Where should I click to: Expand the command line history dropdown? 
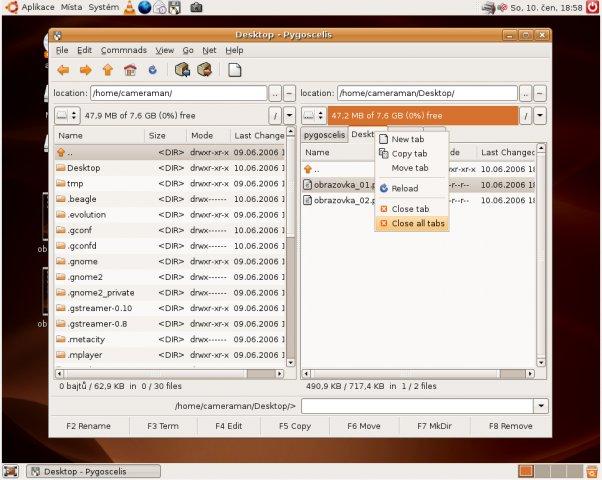pyautogui.click(x=541, y=406)
